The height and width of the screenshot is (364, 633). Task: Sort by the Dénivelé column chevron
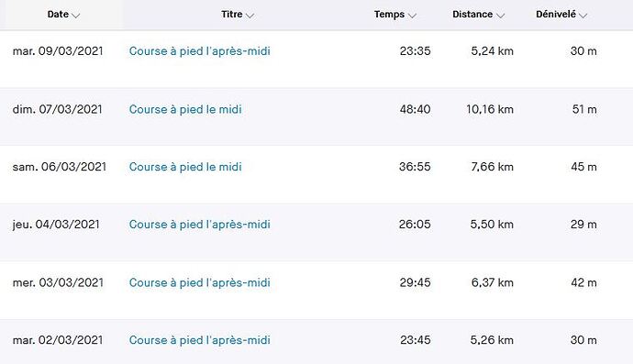pyautogui.click(x=583, y=16)
